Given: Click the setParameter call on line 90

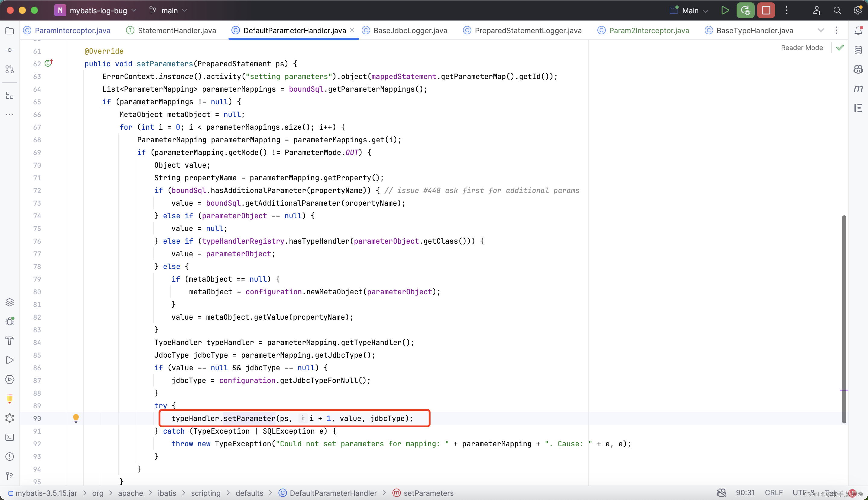Looking at the screenshot, I should 249,418.
